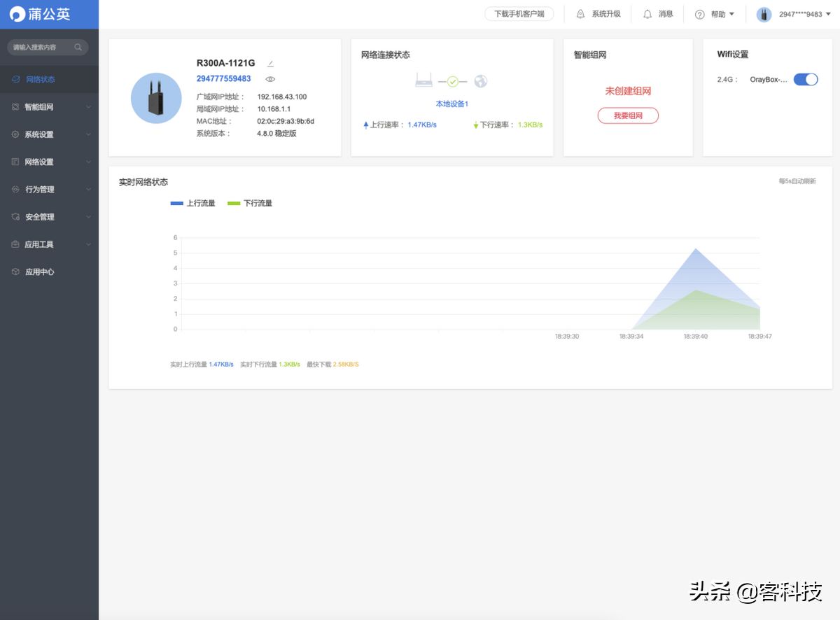Image resolution: width=840 pixels, height=620 pixels.
Task: Click the 18:39:30 chart time label
Action: point(567,337)
